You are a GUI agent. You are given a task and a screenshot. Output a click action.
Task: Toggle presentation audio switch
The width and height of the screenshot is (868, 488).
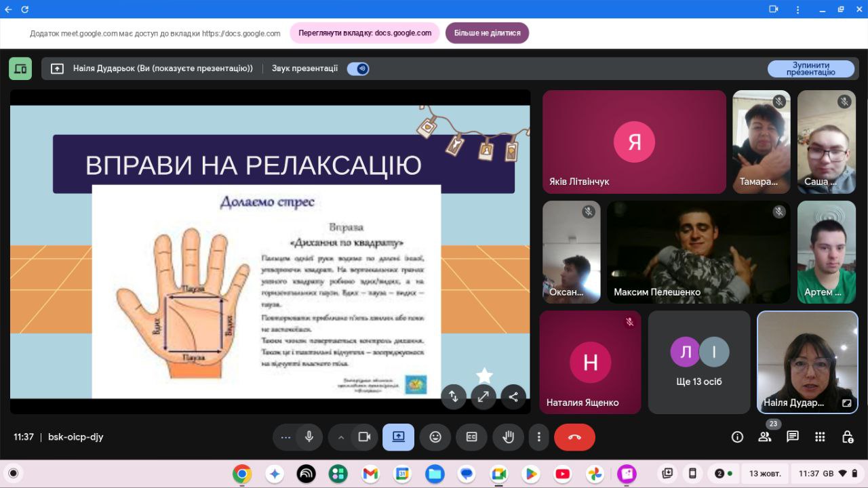(358, 68)
